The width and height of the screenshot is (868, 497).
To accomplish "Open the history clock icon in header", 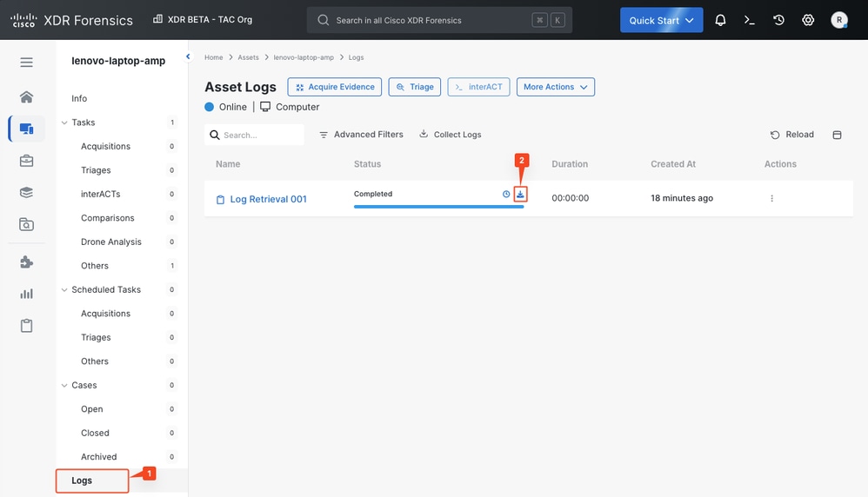I will click(778, 21).
